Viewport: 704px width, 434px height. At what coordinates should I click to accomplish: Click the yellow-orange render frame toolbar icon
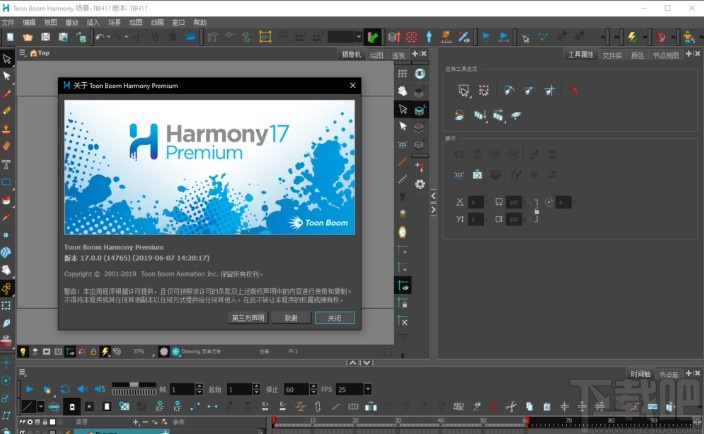click(x=265, y=37)
